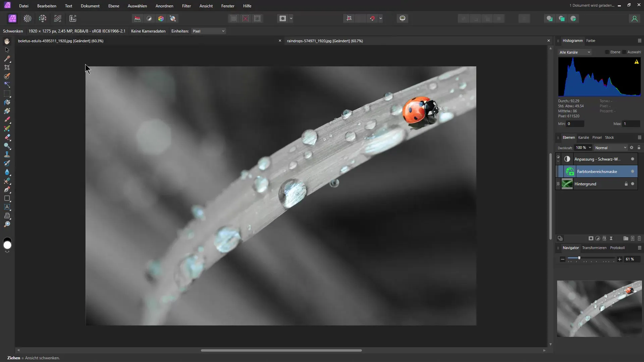The height and width of the screenshot is (362, 644).
Task: Delete the selected layer with trash icon
Action: coord(639,238)
